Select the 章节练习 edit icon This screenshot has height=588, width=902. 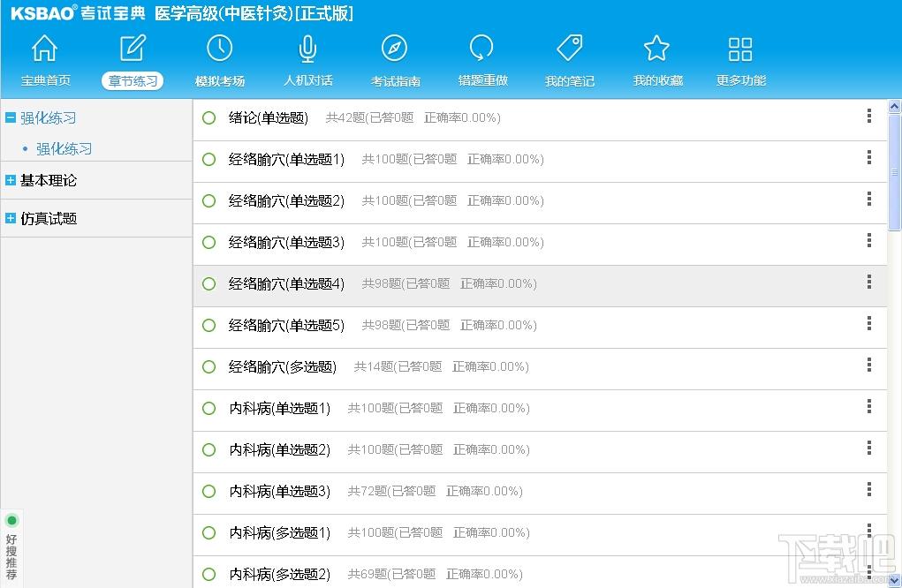tap(133, 49)
